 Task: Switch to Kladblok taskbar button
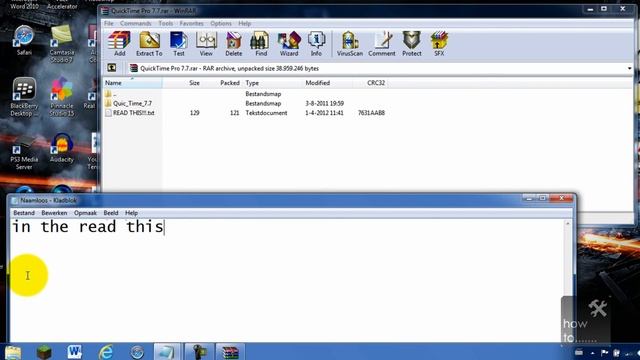click(x=167, y=352)
